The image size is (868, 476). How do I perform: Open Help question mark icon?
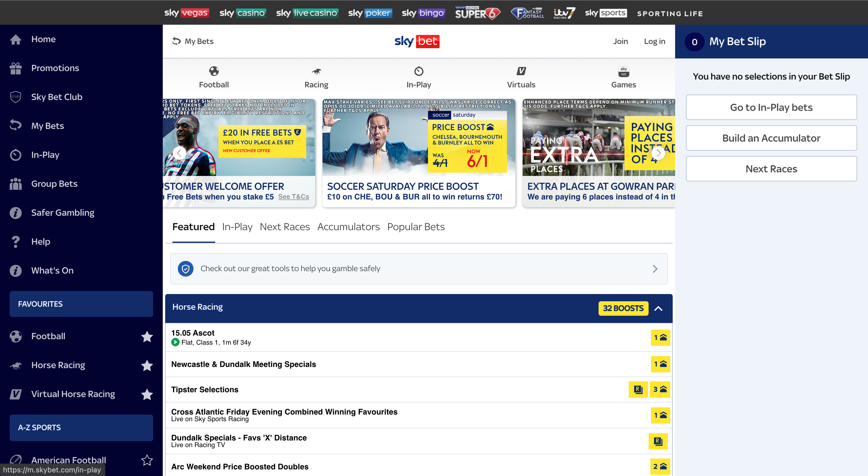(x=15, y=242)
